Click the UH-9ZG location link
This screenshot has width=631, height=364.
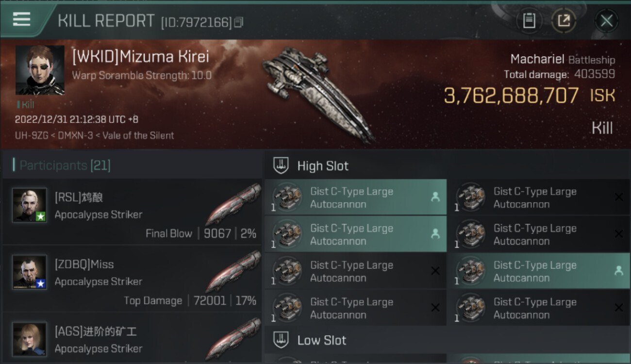(30, 136)
